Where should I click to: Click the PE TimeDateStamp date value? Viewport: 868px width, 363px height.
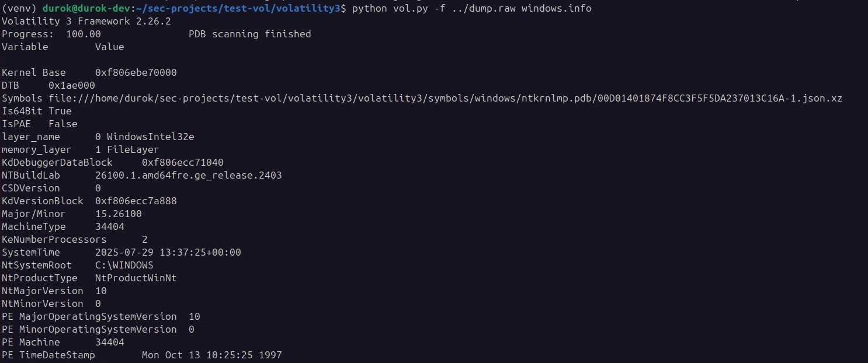click(212, 355)
